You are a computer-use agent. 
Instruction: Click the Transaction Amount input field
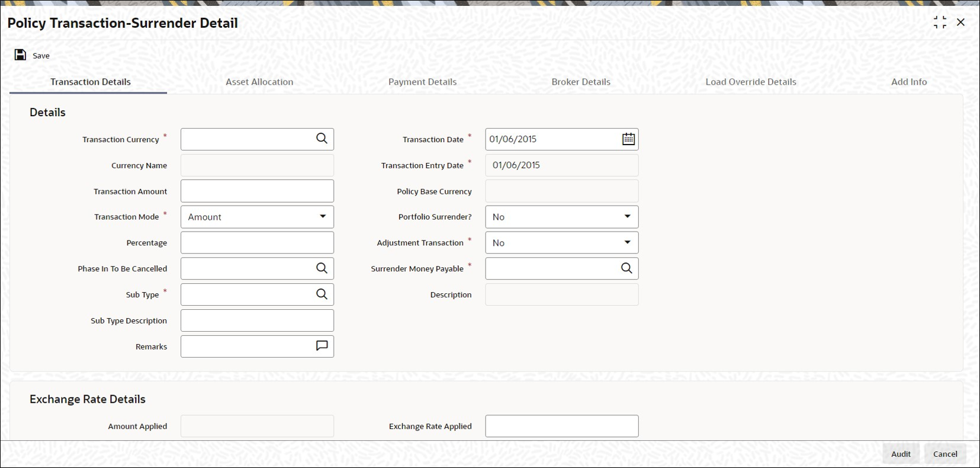[x=257, y=191]
